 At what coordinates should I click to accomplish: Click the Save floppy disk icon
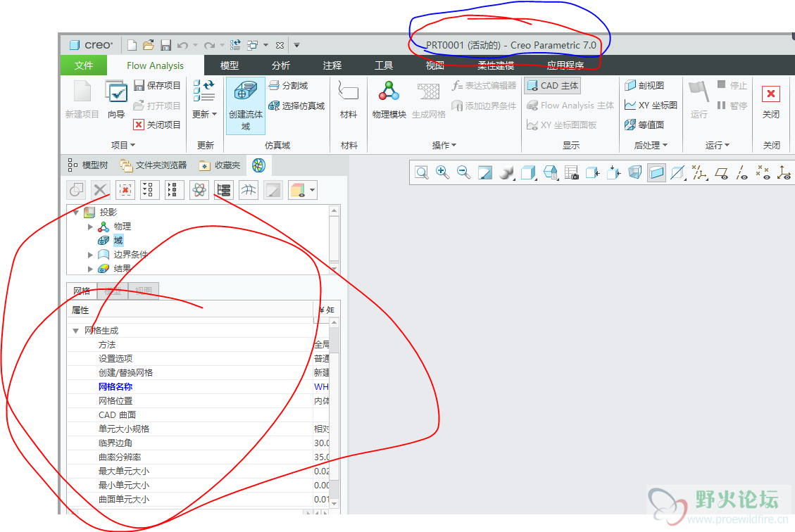(x=165, y=45)
